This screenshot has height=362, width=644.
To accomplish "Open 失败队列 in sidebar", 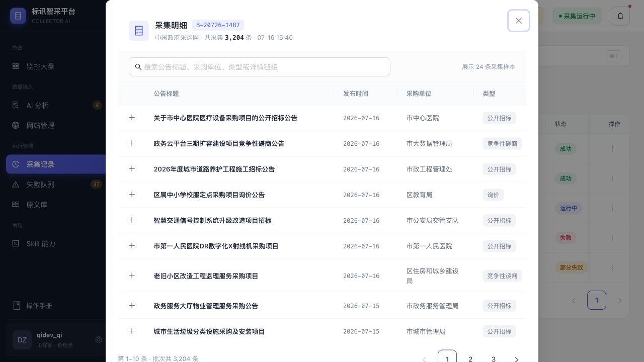I will coord(56,185).
